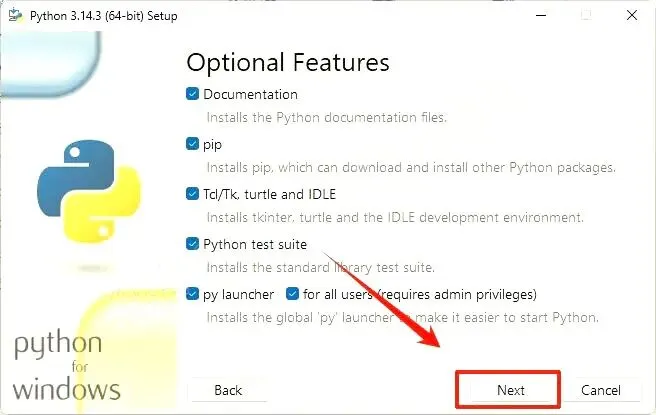Minimize the setup window
Screen dimensions: 656x415
[x=541, y=14]
